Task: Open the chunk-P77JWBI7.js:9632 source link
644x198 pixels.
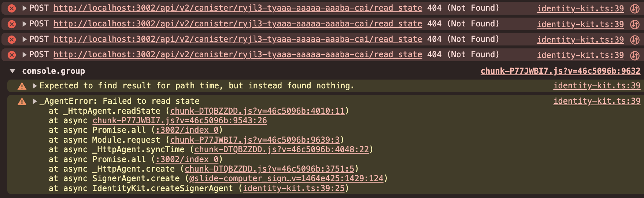Action: coord(560,71)
